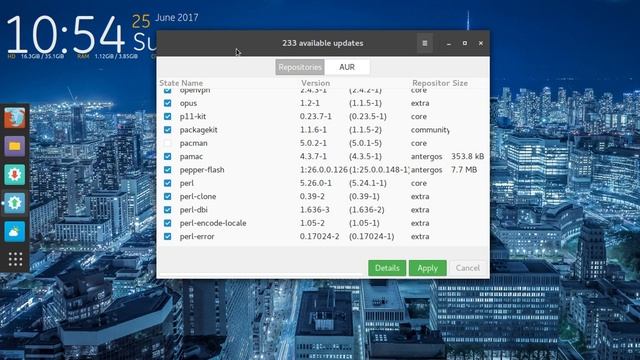Open the hamburger menu in the title bar
The image size is (640, 360).
click(424, 43)
